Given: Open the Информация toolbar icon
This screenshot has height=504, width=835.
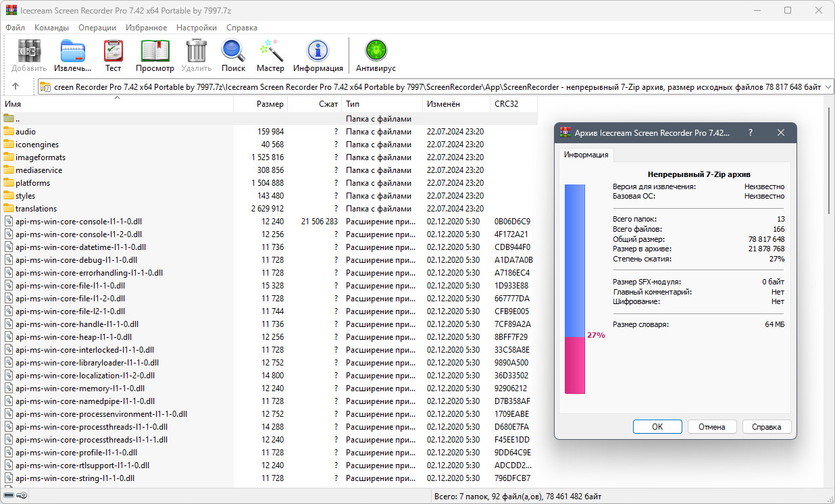Looking at the screenshot, I should (318, 51).
